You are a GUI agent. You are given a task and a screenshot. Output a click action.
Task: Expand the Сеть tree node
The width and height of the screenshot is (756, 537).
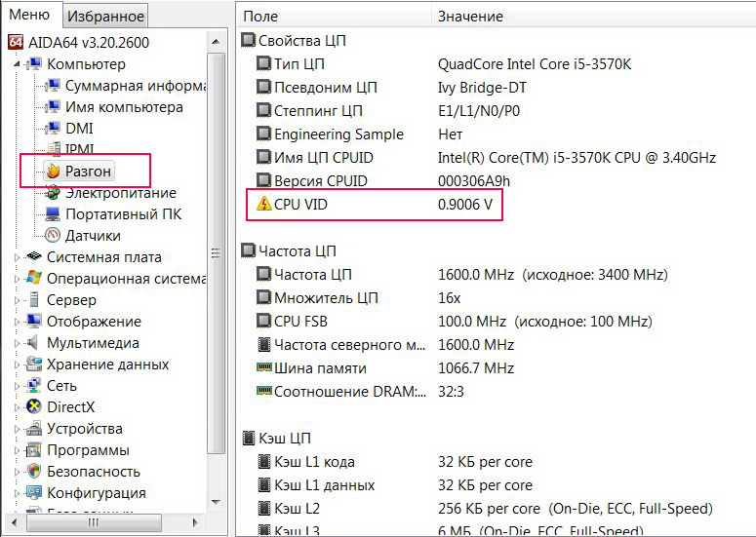(x=17, y=386)
